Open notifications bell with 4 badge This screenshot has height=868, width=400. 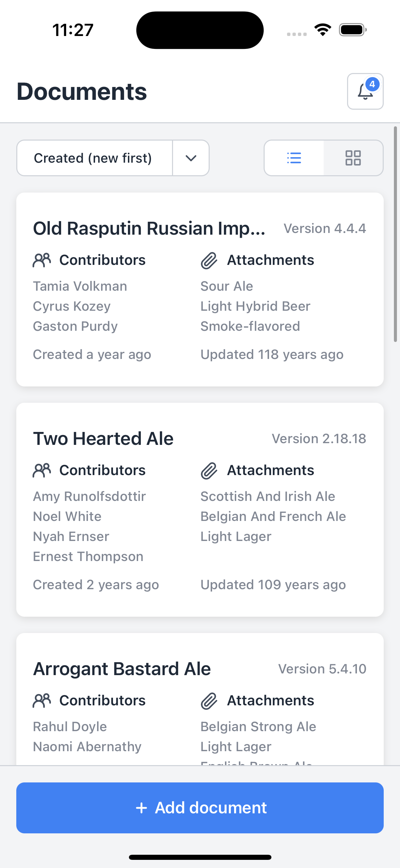(365, 91)
